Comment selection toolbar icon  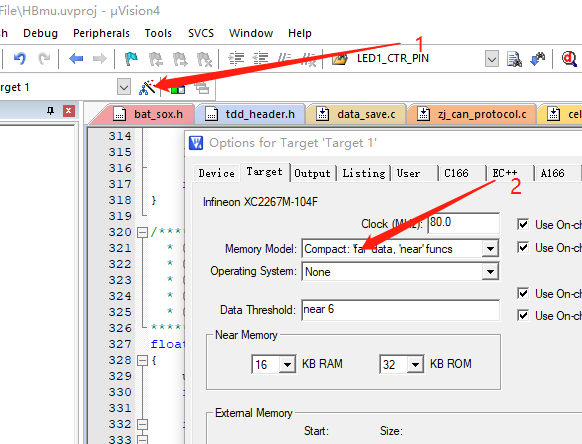pos(285,59)
